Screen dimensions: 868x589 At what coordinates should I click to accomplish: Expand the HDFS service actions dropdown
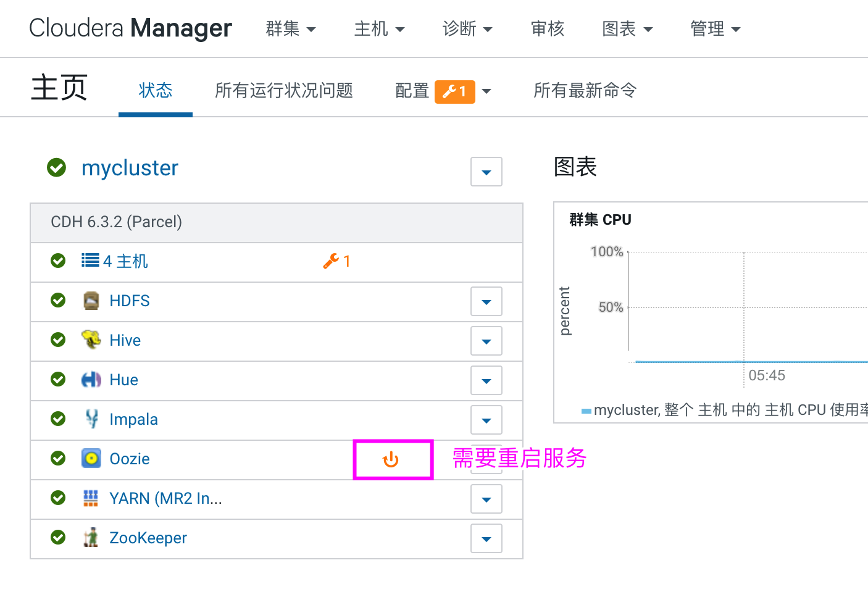coord(486,302)
